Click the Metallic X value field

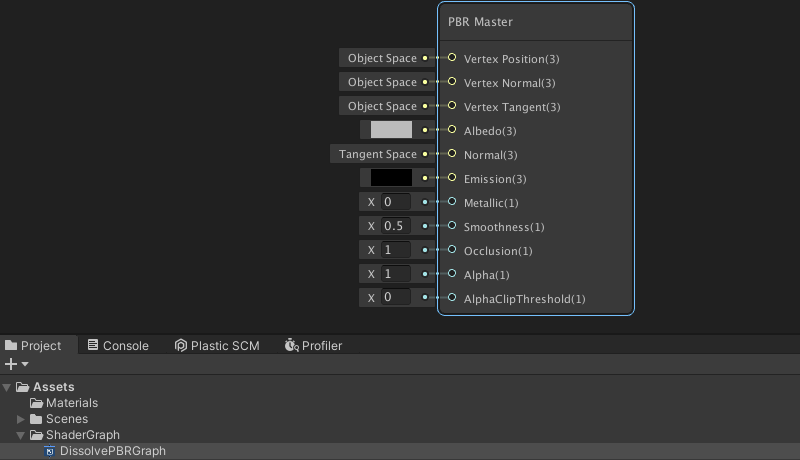pyautogui.click(x=395, y=202)
